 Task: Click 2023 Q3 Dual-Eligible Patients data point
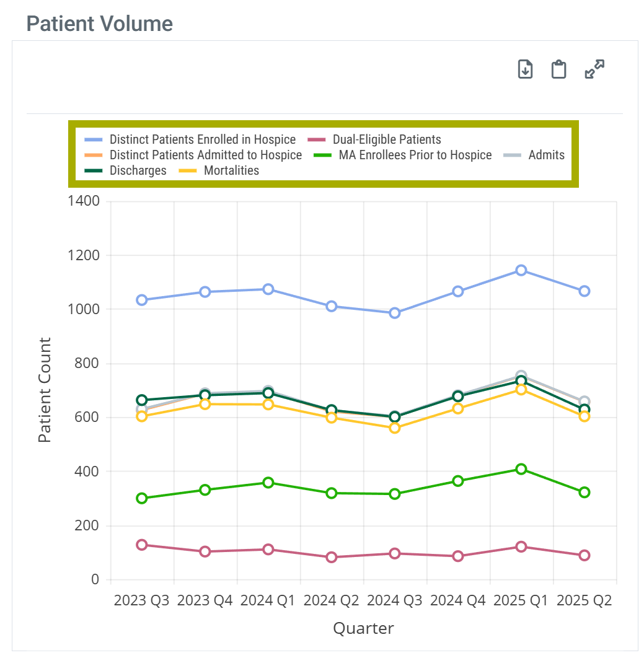[142, 545]
